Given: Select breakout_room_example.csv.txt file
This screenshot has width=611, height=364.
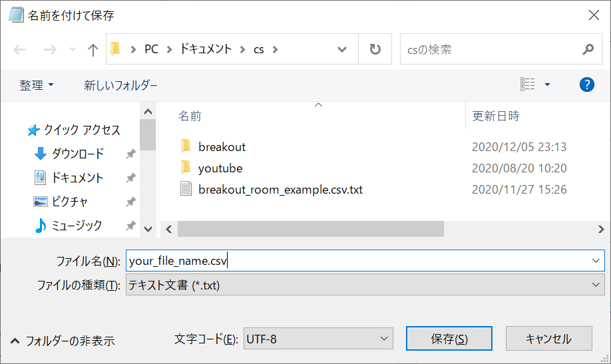Looking at the screenshot, I should tap(281, 190).
